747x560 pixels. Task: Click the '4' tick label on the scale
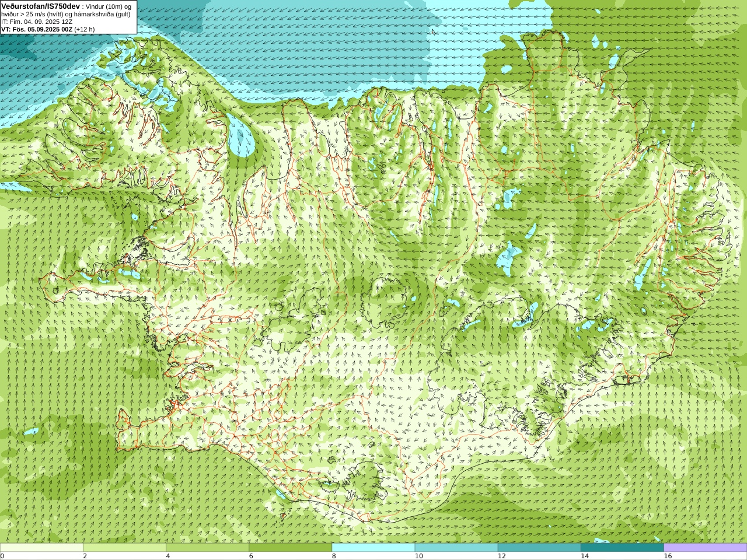(168, 556)
